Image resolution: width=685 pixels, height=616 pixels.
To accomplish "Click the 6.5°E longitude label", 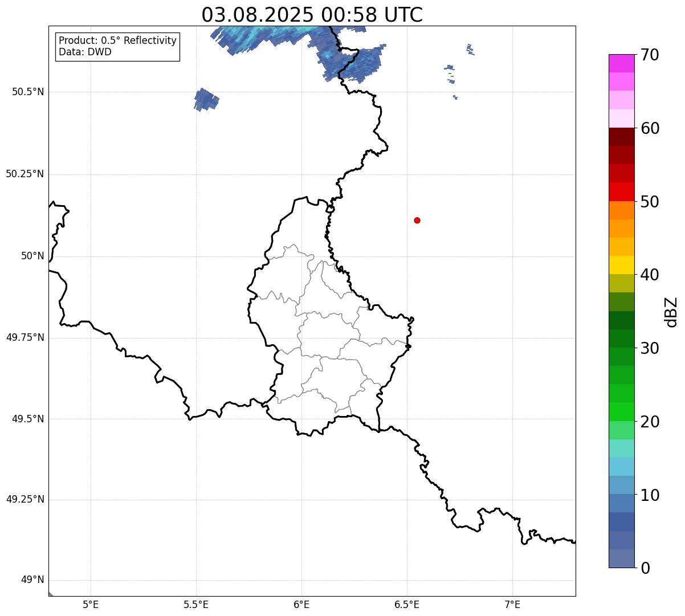I will tap(407, 604).
